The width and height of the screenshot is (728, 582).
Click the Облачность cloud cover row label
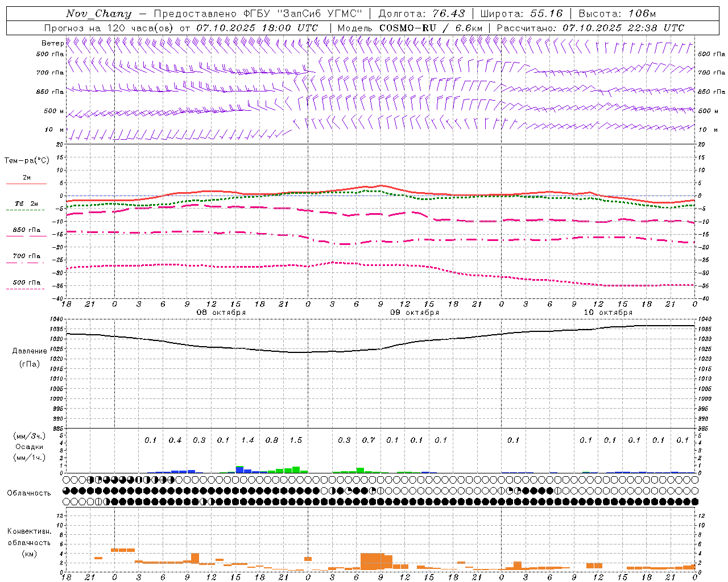(x=29, y=493)
